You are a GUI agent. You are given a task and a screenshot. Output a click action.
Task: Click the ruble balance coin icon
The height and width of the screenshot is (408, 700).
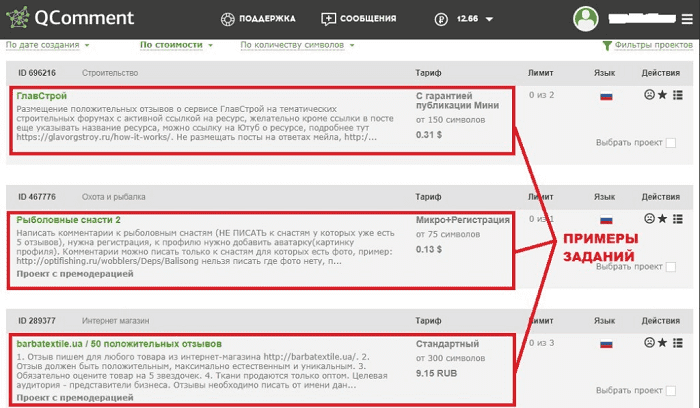coord(441,19)
